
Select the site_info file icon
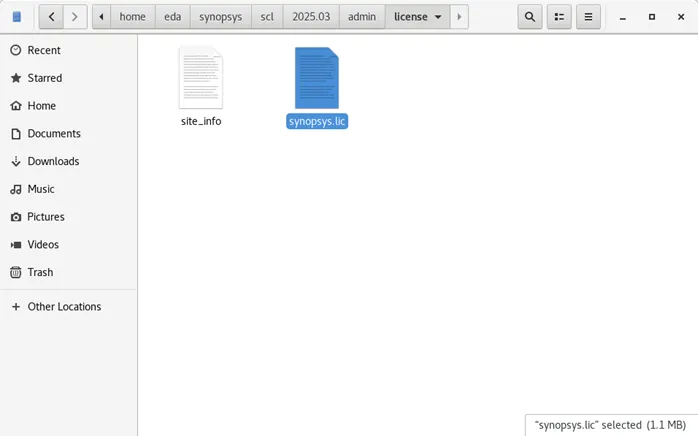point(201,78)
